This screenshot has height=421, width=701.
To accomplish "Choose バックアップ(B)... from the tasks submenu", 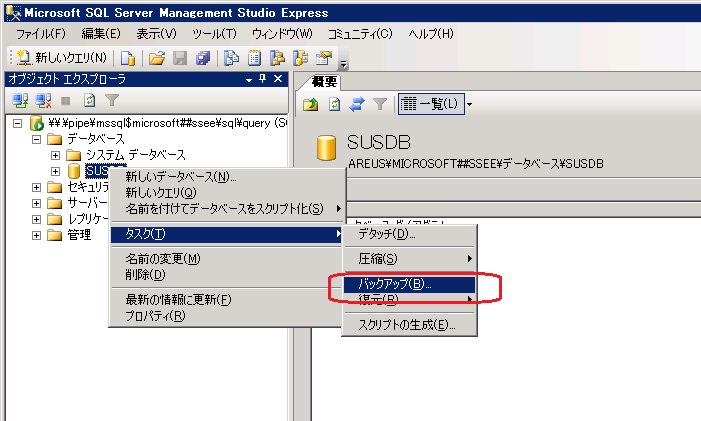I will click(x=409, y=284).
